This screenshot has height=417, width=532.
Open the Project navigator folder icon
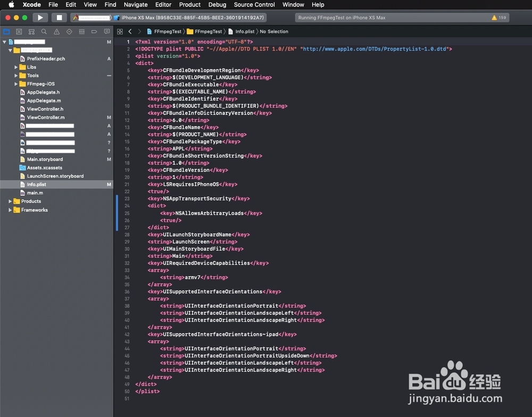(6, 31)
